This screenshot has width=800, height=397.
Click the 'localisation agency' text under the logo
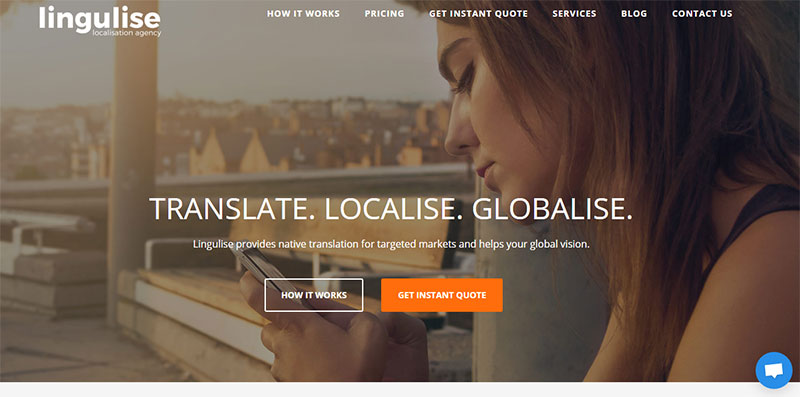coord(127,33)
